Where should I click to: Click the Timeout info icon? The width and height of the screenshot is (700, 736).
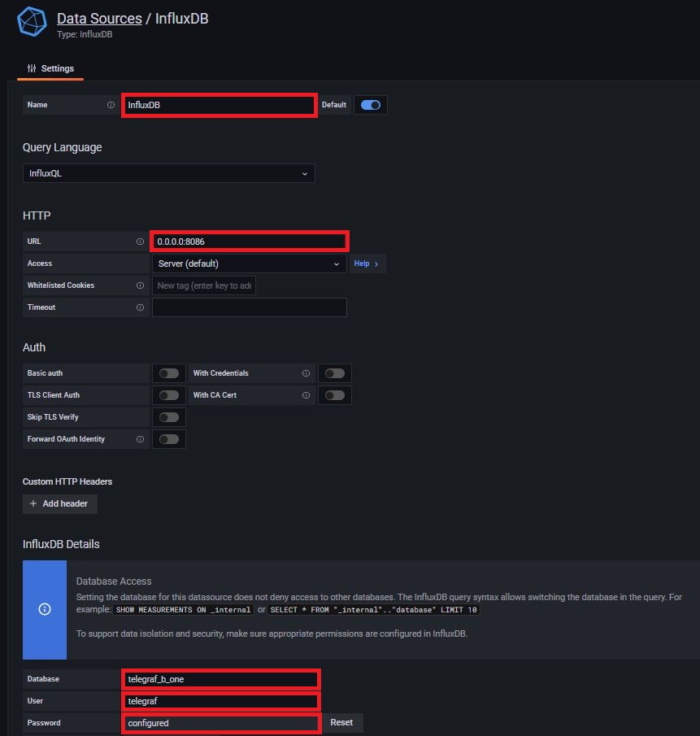140,307
